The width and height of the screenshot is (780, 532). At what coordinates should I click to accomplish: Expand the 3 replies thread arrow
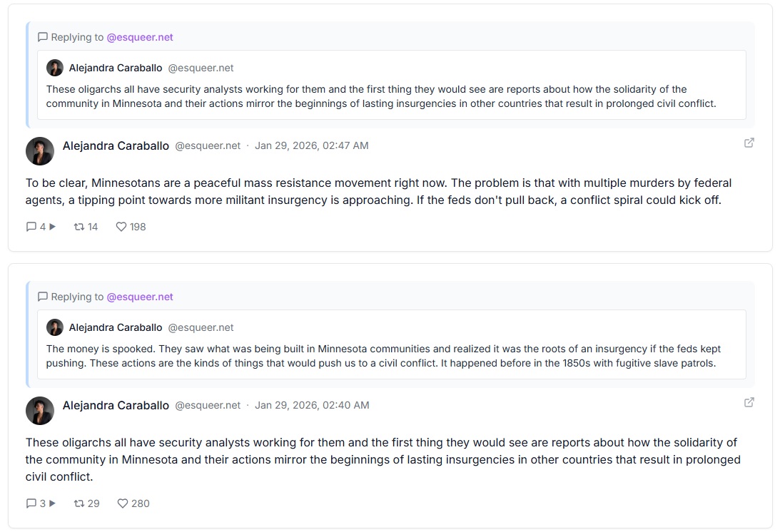(52, 503)
